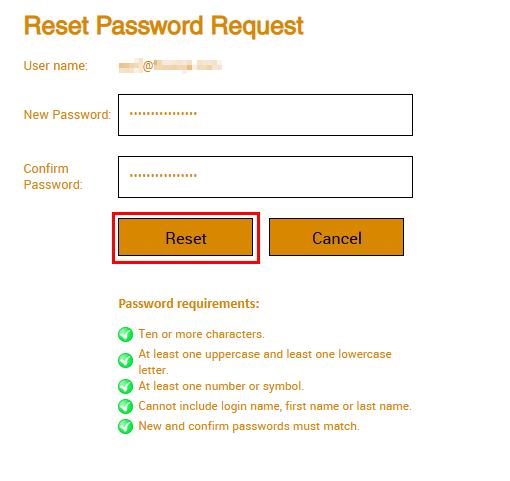
Task: Click the "Reset Password Request" heading
Action: tap(164, 26)
